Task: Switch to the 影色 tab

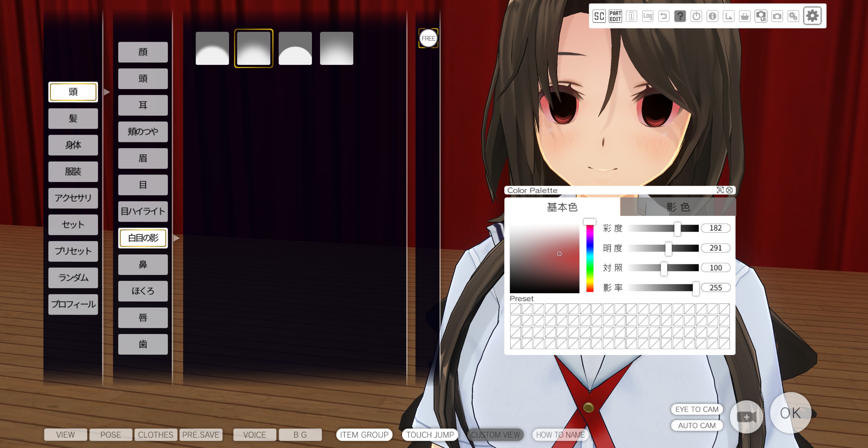Action: point(678,207)
